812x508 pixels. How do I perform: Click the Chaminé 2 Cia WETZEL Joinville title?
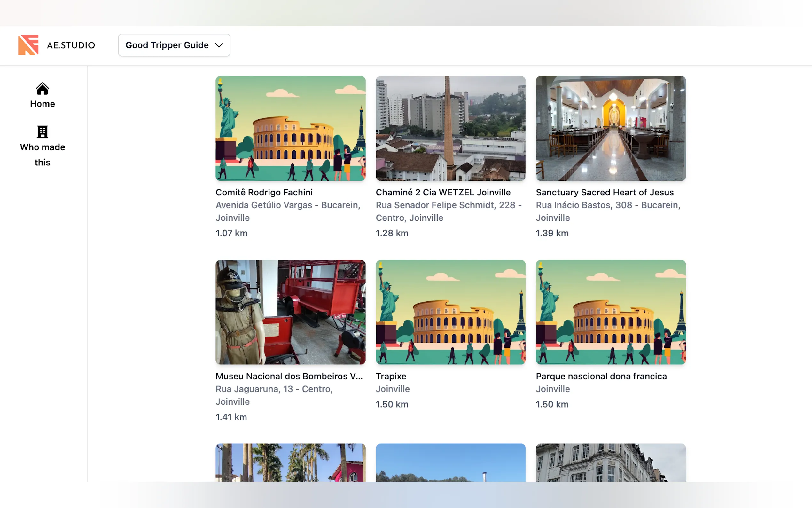tap(443, 192)
